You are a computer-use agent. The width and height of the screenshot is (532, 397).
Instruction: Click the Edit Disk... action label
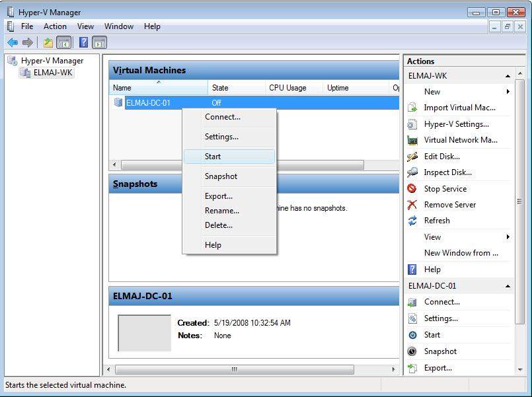pyautogui.click(x=441, y=157)
